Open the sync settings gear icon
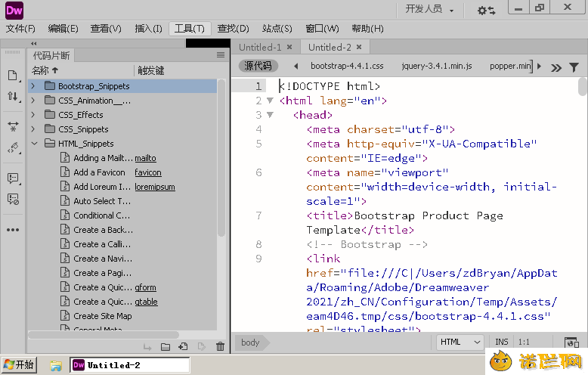Viewport: 588px width, 375px height. [x=486, y=11]
